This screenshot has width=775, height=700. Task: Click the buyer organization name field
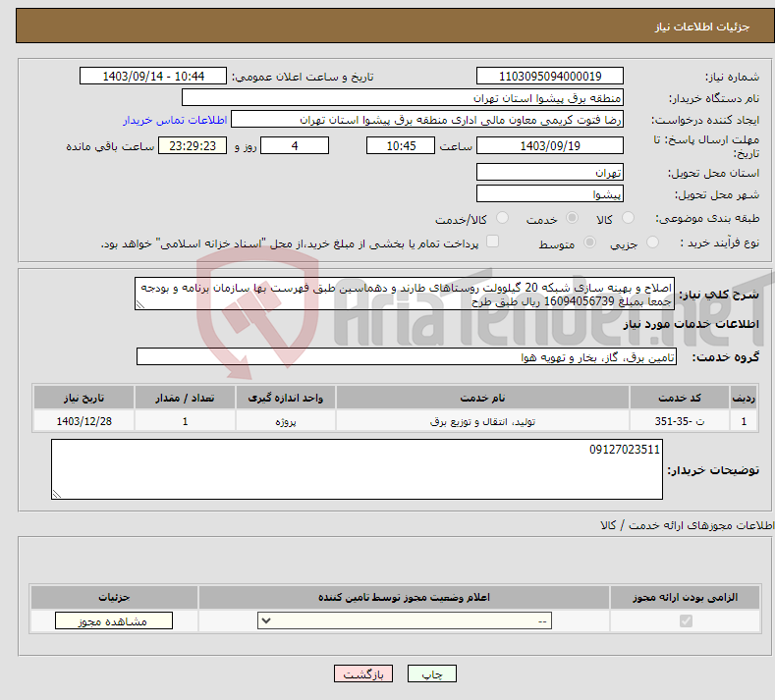403,97
